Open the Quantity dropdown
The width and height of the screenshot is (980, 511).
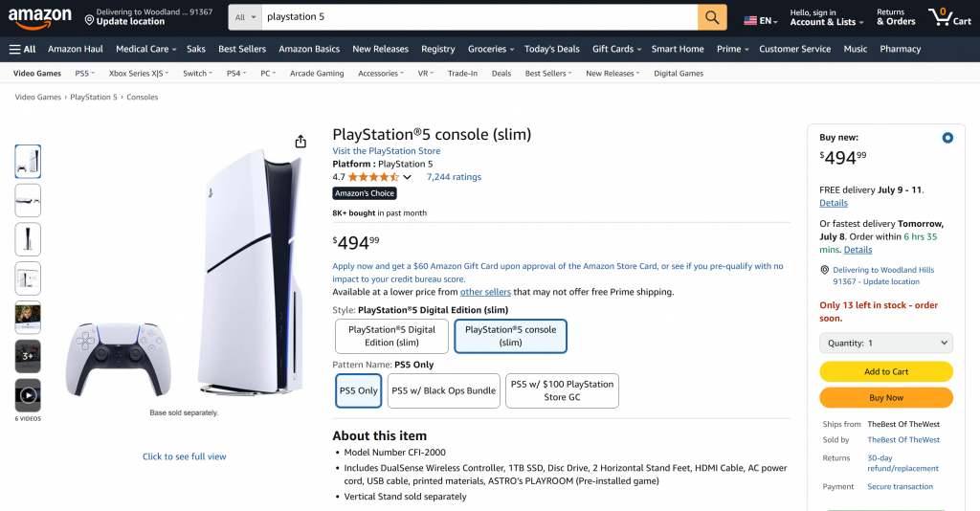coord(886,343)
